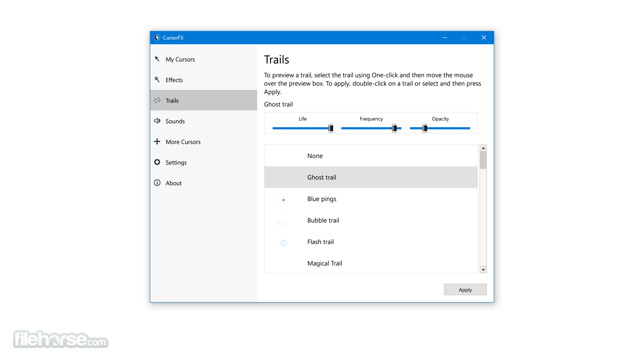The width and height of the screenshot is (644, 361).
Task: Adjust the Life slider handle
Action: 331,128
